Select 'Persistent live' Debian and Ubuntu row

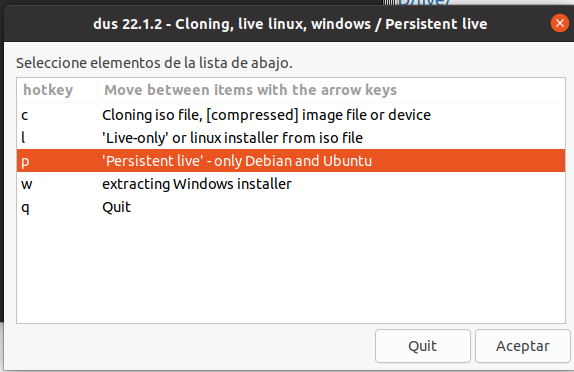(x=291, y=161)
